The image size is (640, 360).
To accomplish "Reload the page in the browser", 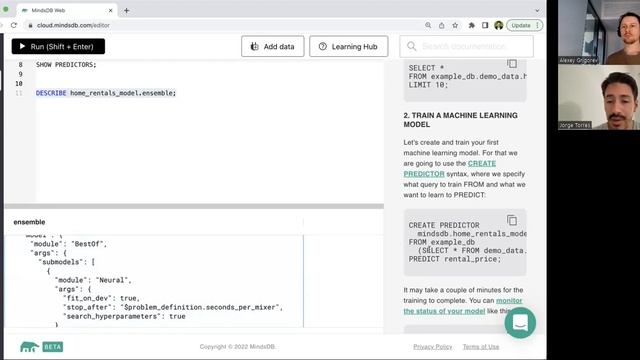I will click(x=14, y=25).
